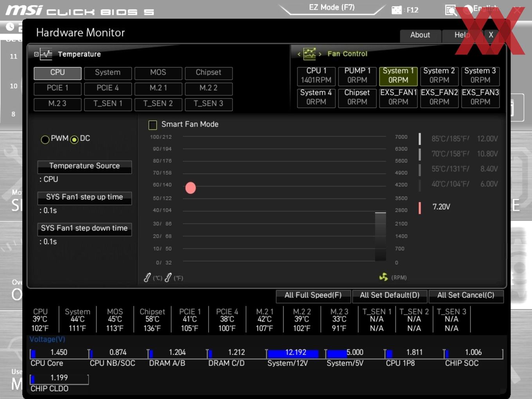Click the green fan RPM icon
The width and height of the screenshot is (532, 399).
coord(383,277)
